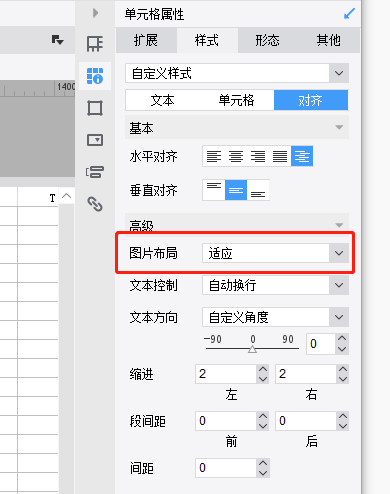Viewport: 390px width, 494px height.
Task: Click the 间距 line spacing field
Action: (x=226, y=468)
